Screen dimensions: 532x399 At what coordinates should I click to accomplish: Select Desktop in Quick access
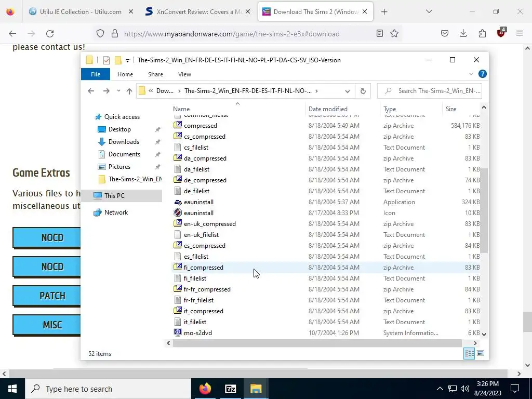pyautogui.click(x=119, y=129)
